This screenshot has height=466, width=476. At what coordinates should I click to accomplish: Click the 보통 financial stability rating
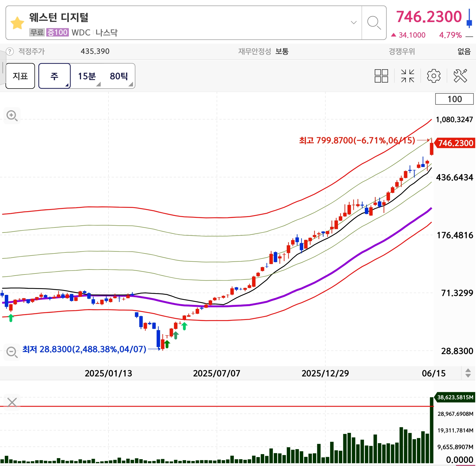[282, 51]
